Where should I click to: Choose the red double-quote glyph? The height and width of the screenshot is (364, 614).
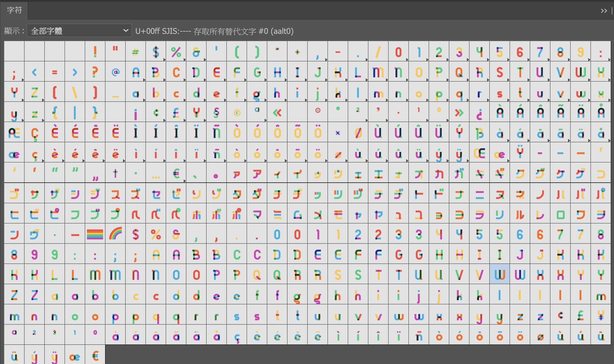click(x=115, y=52)
